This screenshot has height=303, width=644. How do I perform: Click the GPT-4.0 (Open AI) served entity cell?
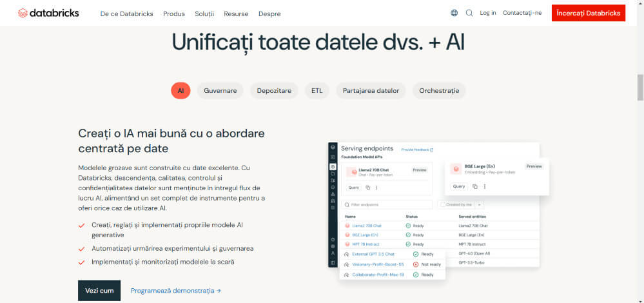point(474,253)
